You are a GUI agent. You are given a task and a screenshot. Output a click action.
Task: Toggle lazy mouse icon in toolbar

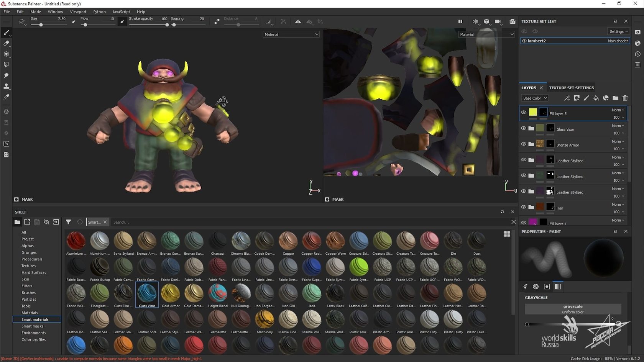217,22
